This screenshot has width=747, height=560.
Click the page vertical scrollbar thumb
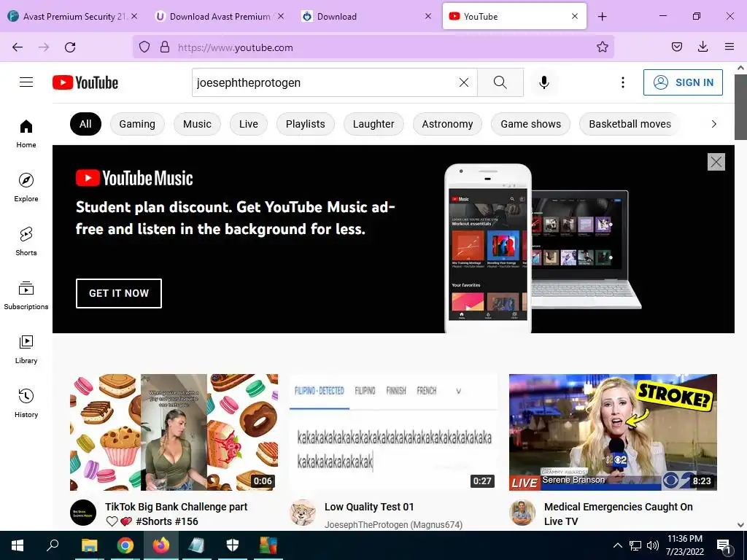point(740,106)
